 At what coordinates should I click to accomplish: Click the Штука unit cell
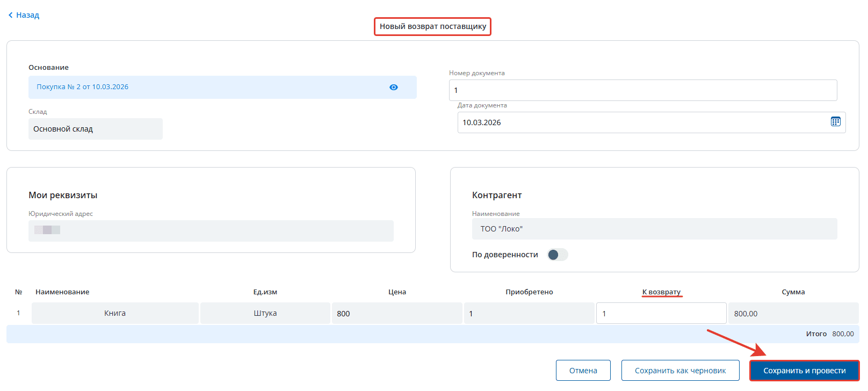[x=265, y=314]
